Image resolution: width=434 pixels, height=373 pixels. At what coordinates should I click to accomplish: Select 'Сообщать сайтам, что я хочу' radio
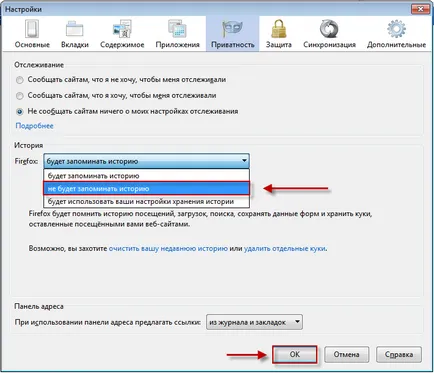tap(20, 96)
